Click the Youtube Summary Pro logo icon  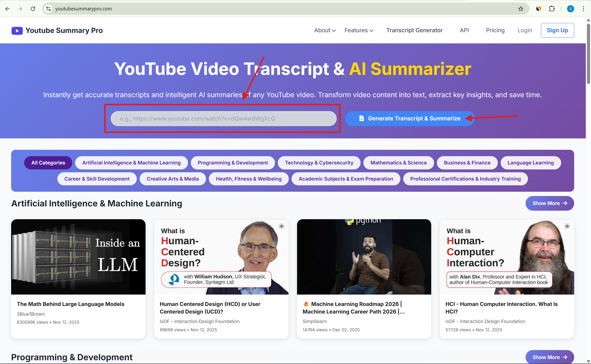coord(17,31)
